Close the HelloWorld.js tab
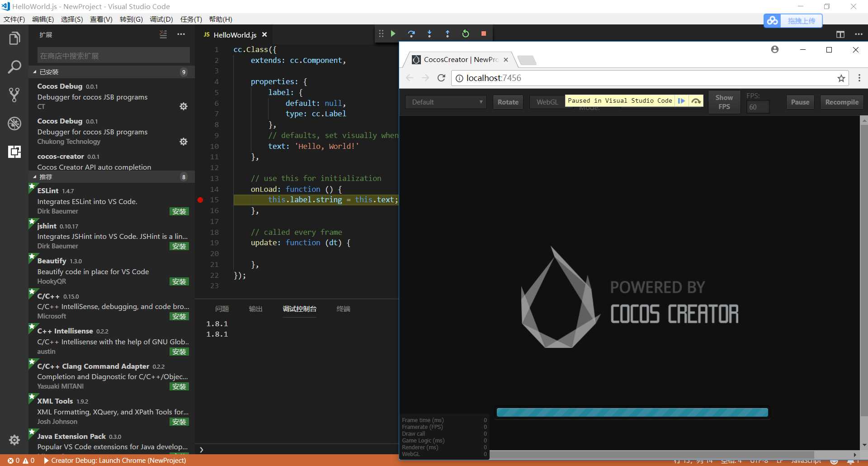Viewport: 868px width, 466px height. point(264,34)
